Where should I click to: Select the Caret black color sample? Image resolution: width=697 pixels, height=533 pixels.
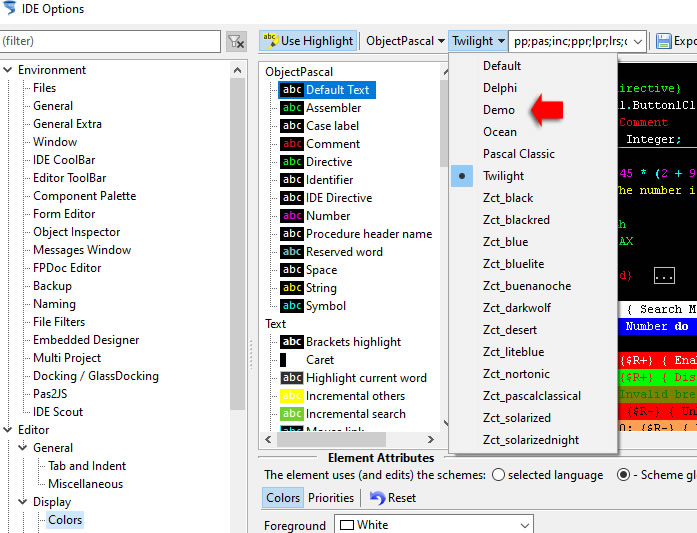283,360
